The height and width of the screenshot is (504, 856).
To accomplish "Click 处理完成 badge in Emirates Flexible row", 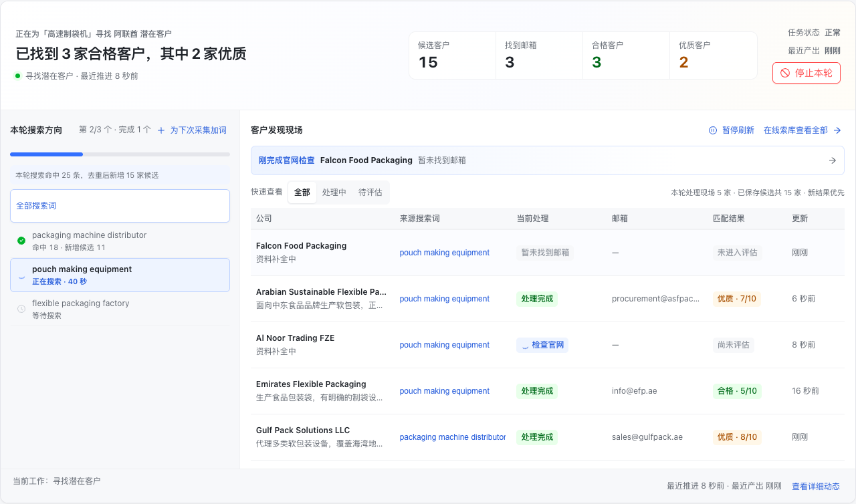I will click(x=537, y=391).
